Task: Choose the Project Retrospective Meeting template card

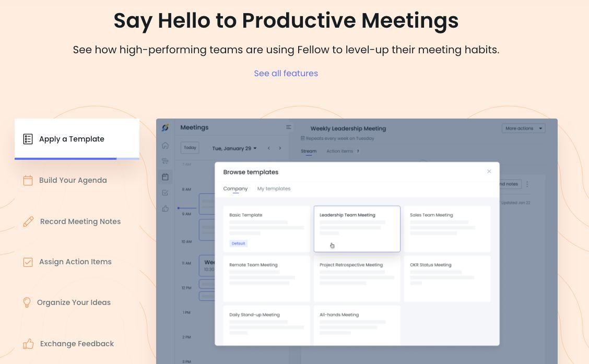Action: (357, 279)
